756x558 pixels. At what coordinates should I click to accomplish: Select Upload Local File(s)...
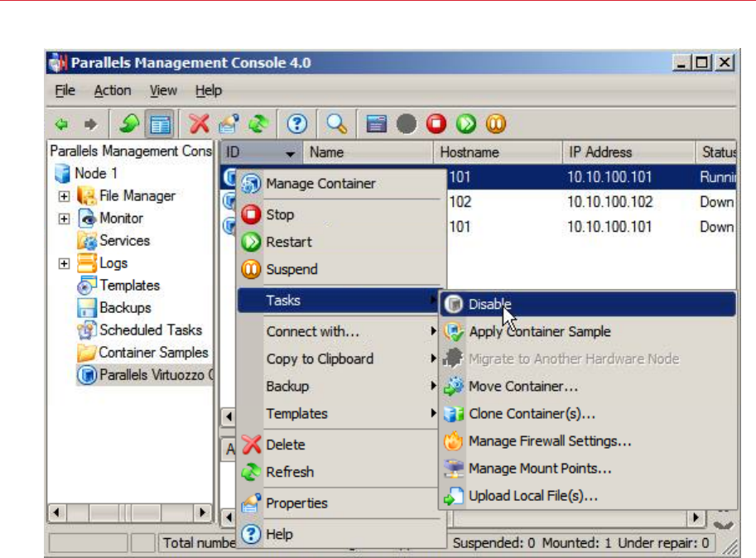(588, 496)
